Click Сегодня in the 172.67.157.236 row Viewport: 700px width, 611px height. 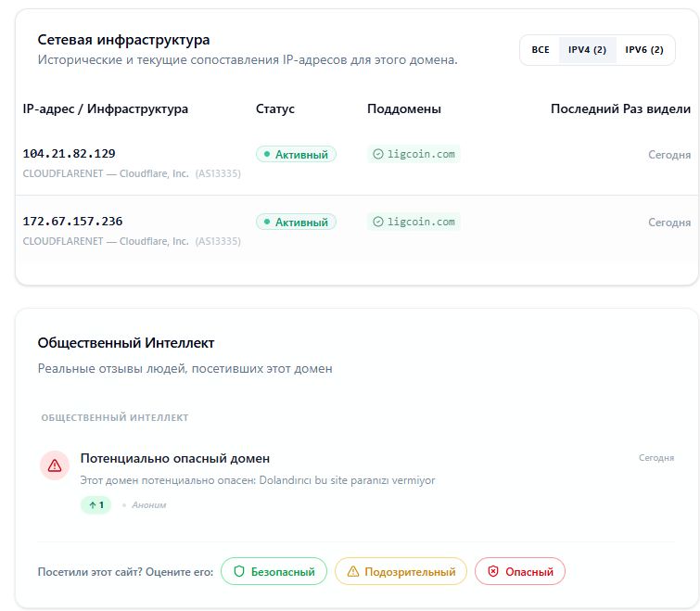pos(669,223)
